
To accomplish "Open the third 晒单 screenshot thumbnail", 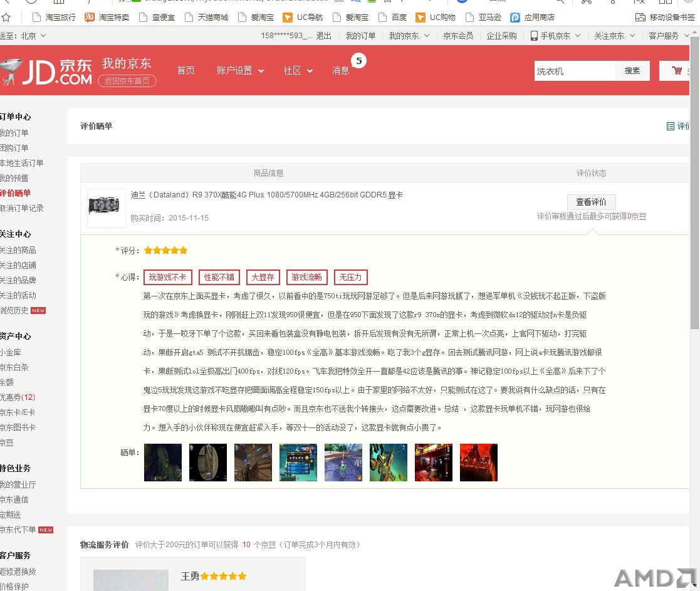I will coord(253,463).
